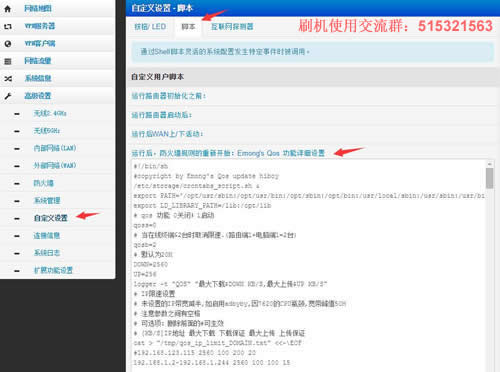
Task: Expand the 运行后WAN上/下活动 script section
Action: coord(167,134)
